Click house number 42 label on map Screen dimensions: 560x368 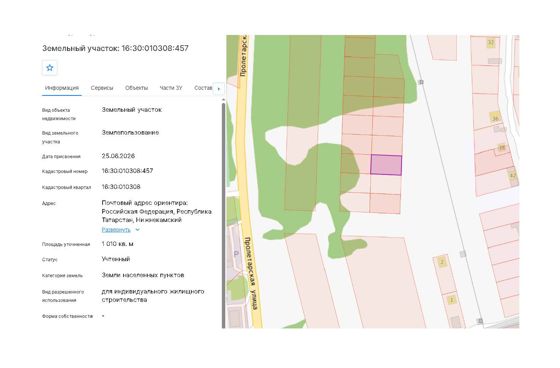tap(512, 175)
